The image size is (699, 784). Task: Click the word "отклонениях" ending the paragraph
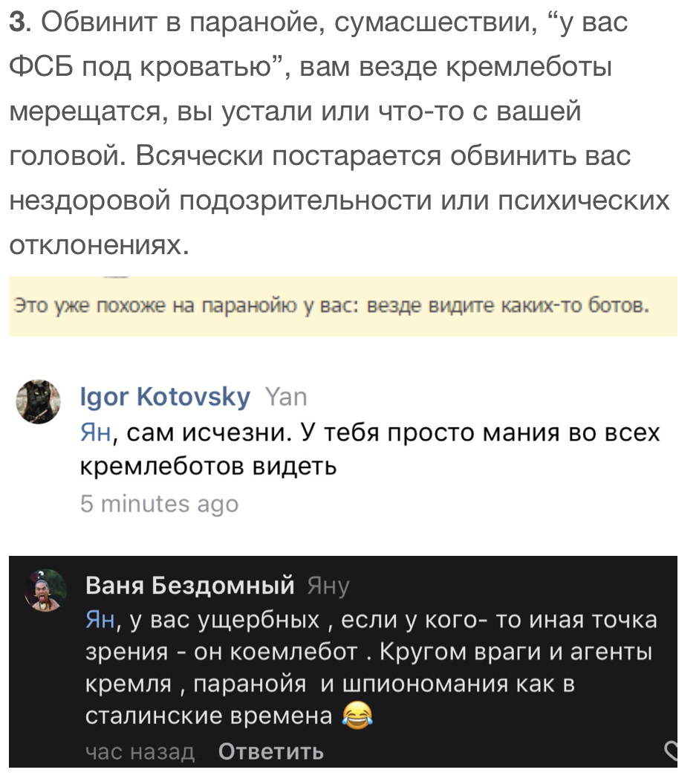coord(95,245)
